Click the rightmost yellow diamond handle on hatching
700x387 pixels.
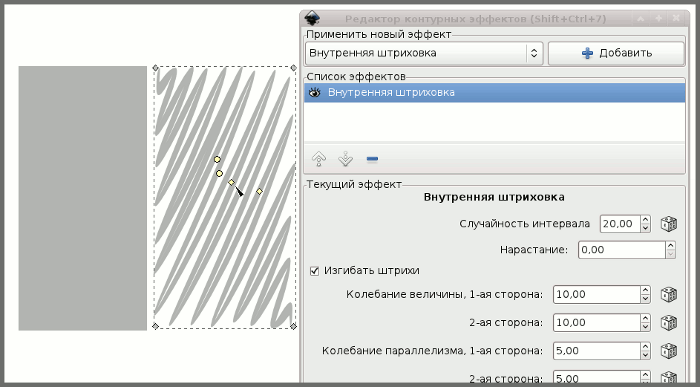click(259, 191)
